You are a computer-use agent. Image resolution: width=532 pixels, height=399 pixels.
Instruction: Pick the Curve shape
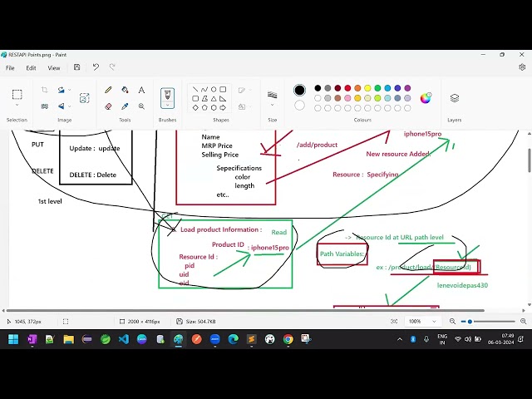coord(204,89)
